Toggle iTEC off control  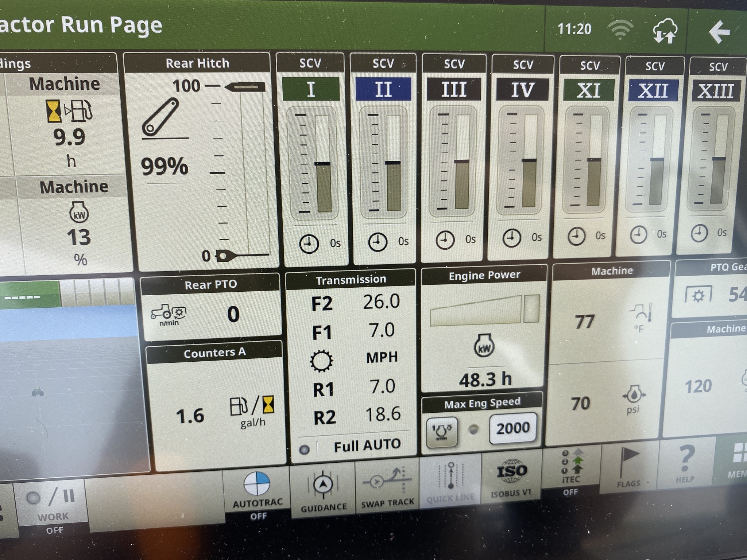571,472
